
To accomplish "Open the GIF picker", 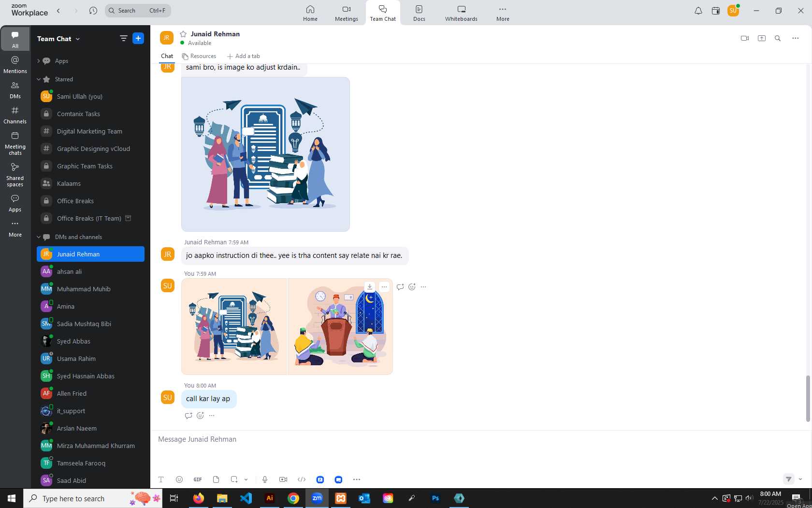I will tap(198, 479).
